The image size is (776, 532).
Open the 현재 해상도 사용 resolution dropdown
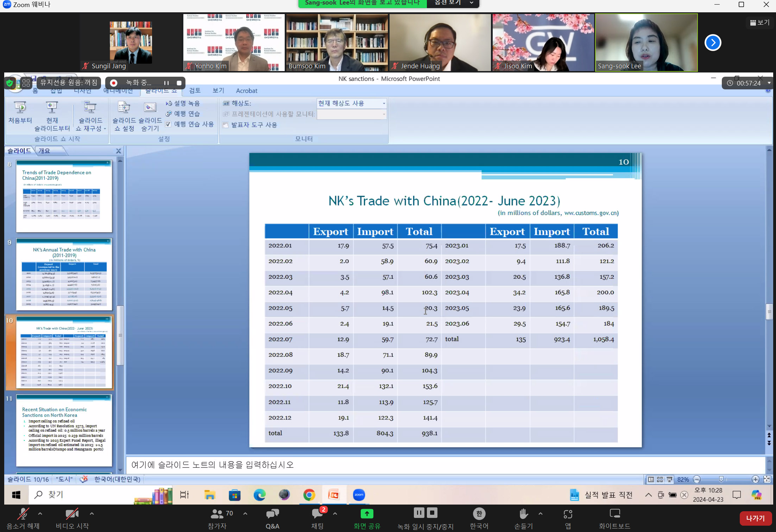[384, 103]
